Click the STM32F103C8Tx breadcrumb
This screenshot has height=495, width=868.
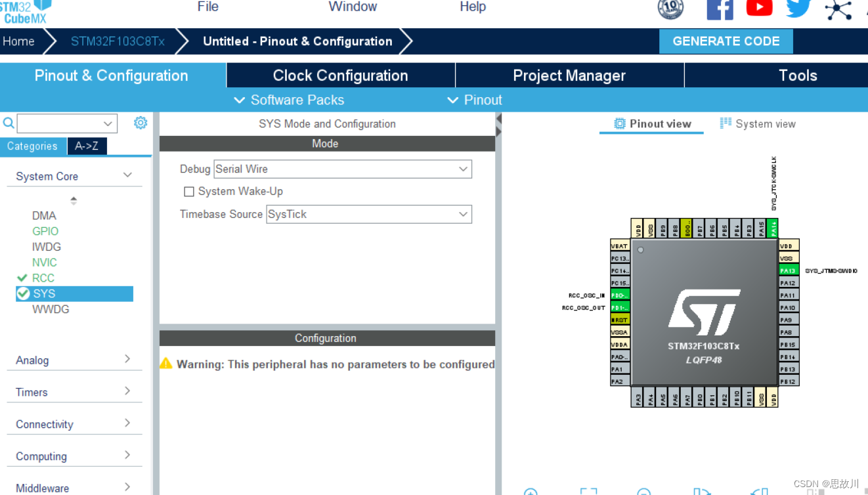point(118,41)
